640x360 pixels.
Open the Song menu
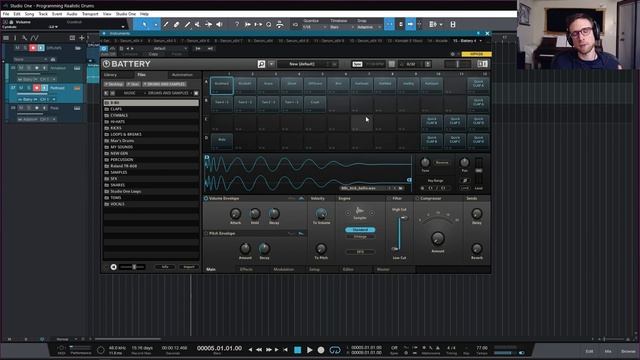(x=29, y=14)
